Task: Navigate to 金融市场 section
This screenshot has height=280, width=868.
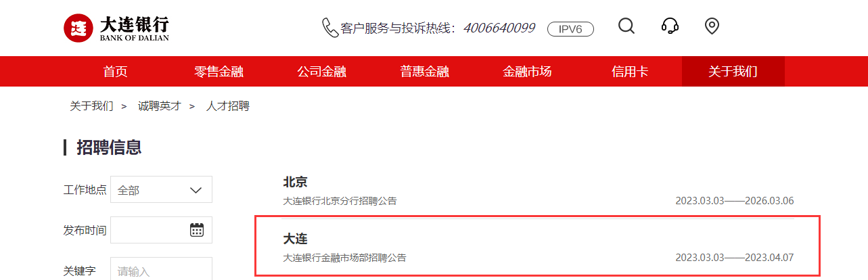Action: 527,71
